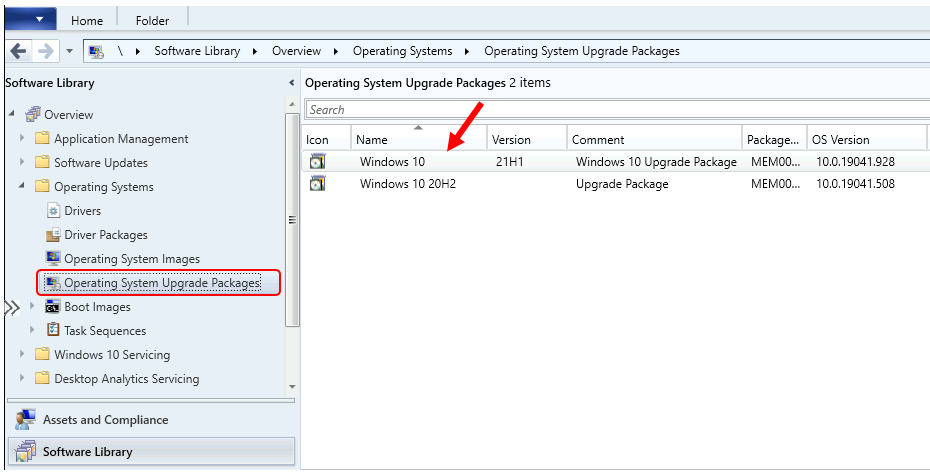Screen dimensions: 930x473
Task: Click Software Library in the breadcrumb
Action: (x=197, y=51)
